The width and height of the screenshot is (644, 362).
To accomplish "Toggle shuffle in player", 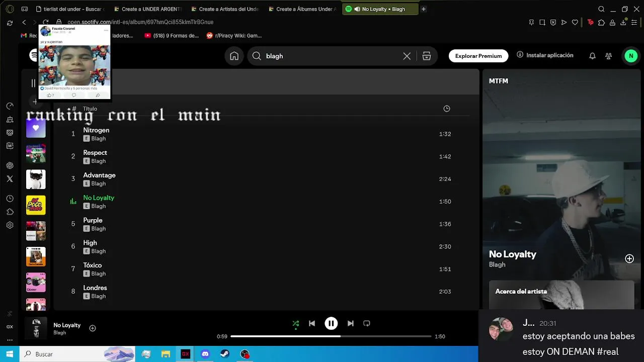I will click(x=296, y=323).
